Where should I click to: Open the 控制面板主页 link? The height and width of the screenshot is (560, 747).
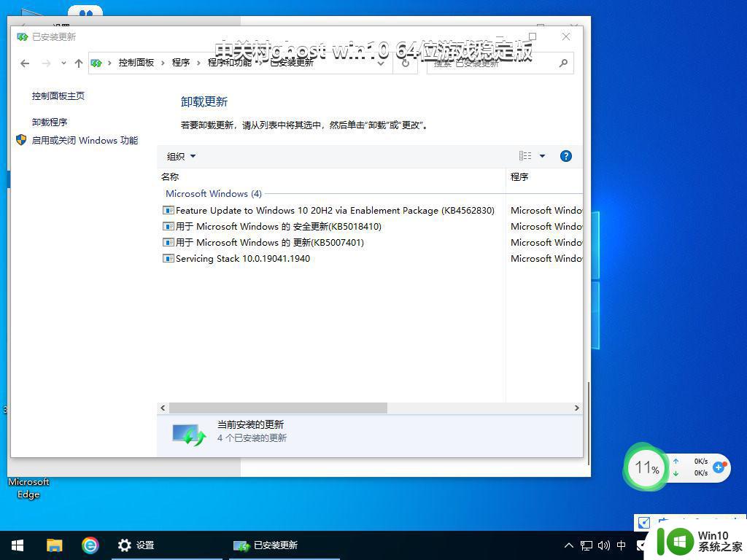tap(58, 96)
